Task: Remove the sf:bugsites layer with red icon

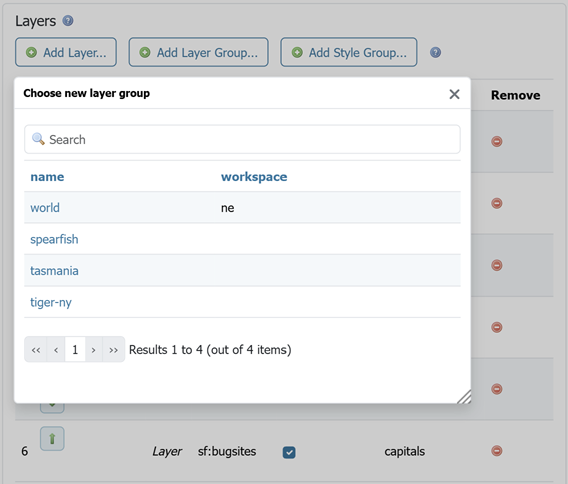Action: (497, 451)
